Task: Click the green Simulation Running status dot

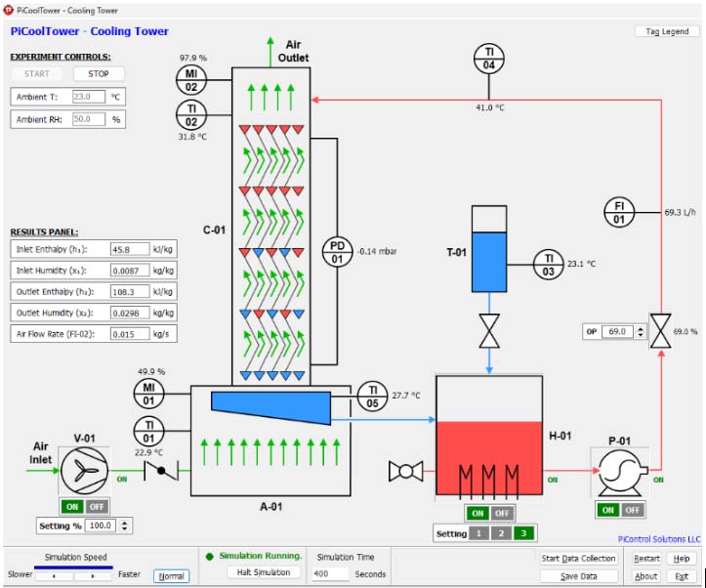Action: [209, 557]
